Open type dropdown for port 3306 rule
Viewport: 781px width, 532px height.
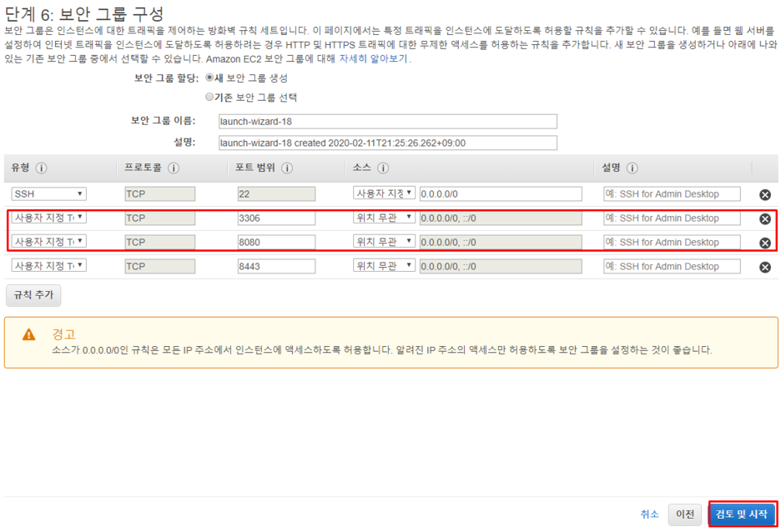coord(48,218)
